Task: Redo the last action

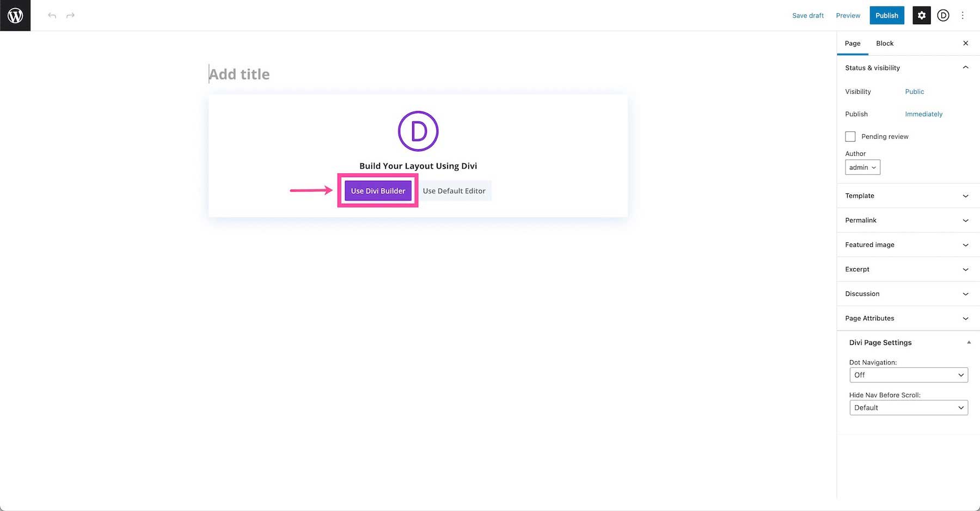Action: pyautogui.click(x=70, y=15)
